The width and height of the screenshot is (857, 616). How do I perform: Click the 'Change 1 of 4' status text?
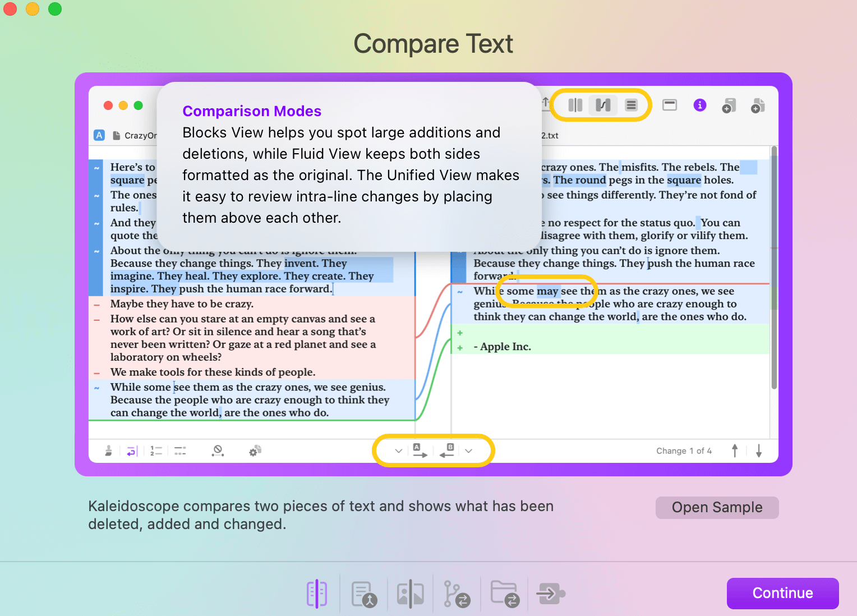point(684,451)
